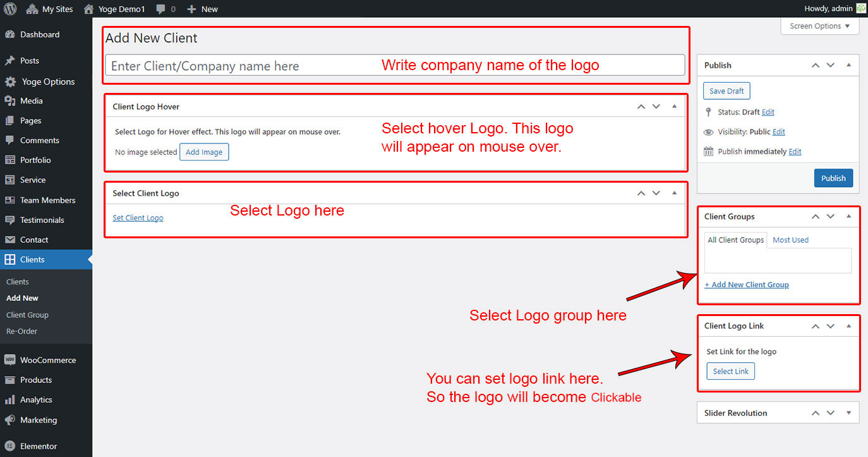The width and height of the screenshot is (868, 457).
Task: Move the Publish panel down
Action: tap(831, 65)
